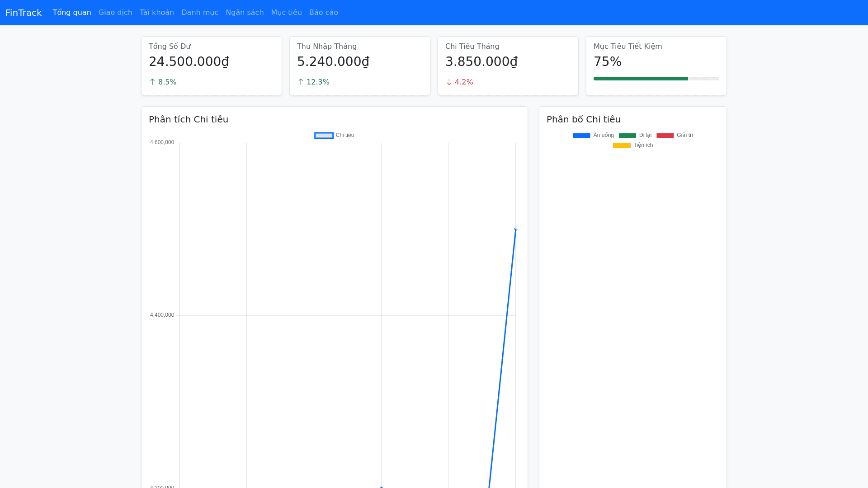The image size is (868, 488).
Task: Click the Tổng Số Dư balance amount
Action: click(x=189, y=61)
